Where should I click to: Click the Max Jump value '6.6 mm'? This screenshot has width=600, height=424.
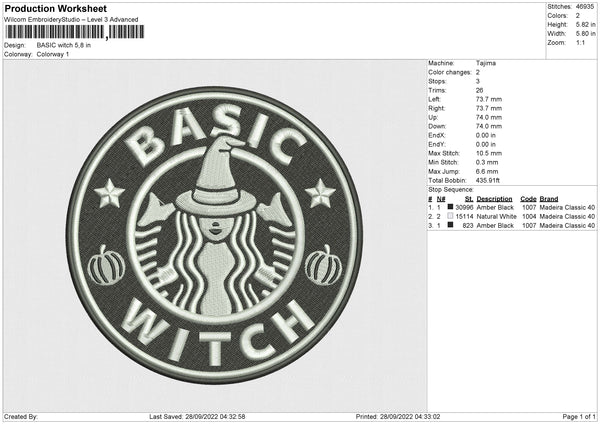[x=487, y=171]
